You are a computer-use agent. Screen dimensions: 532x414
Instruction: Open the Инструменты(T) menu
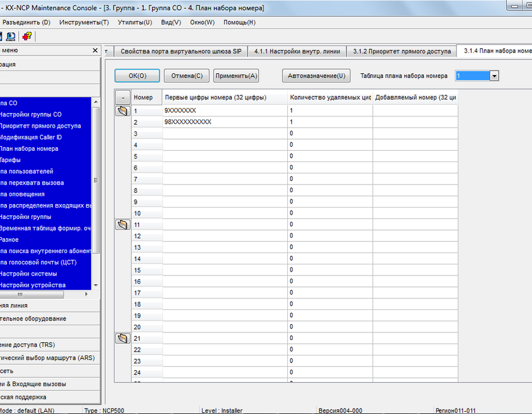[84, 22]
